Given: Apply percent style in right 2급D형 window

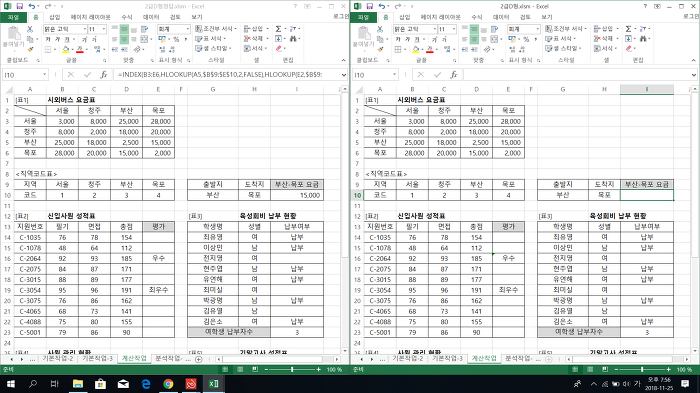Looking at the screenshot, I should coord(526,39).
